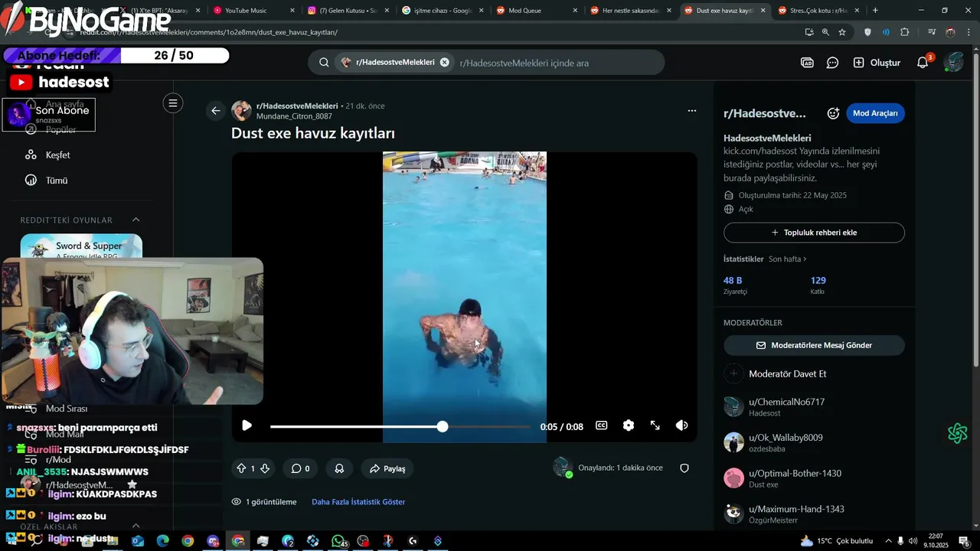Open the Reddit chat icon
980x551 pixels.
833,63
